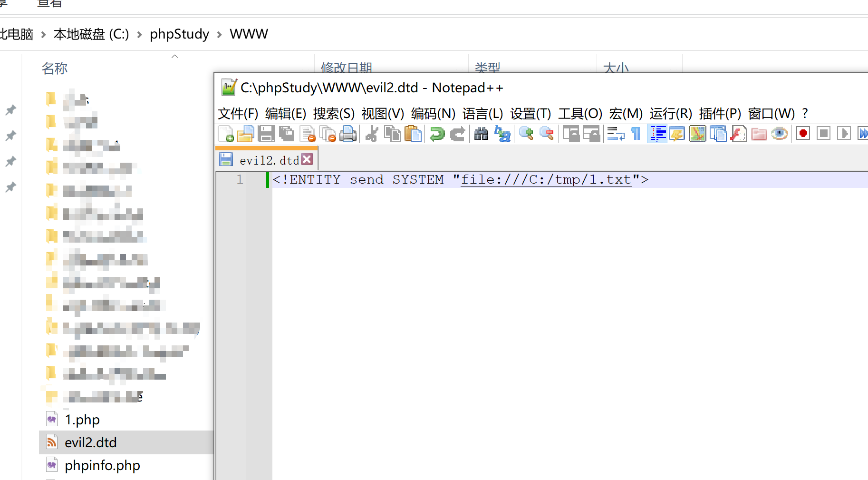This screenshot has height=480, width=868.
Task: Toggle show all characters pilcrow icon
Action: click(x=636, y=134)
